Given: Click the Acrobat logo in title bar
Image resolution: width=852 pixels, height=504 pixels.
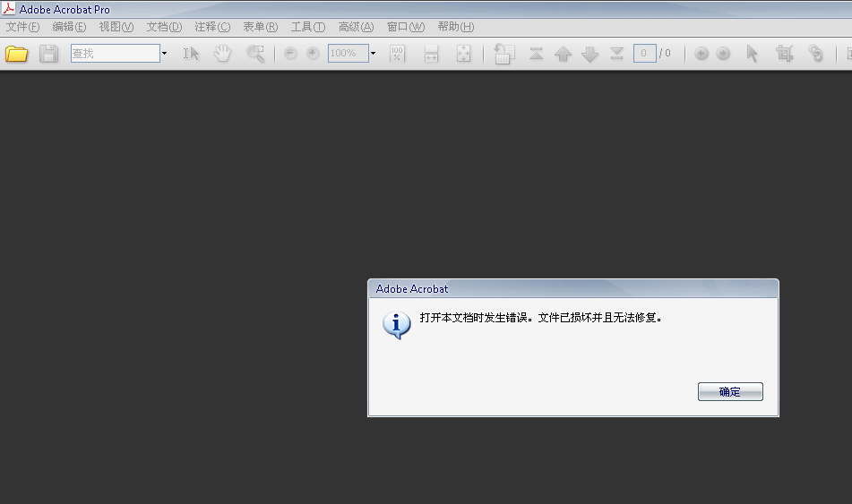Looking at the screenshot, I should (9, 9).
